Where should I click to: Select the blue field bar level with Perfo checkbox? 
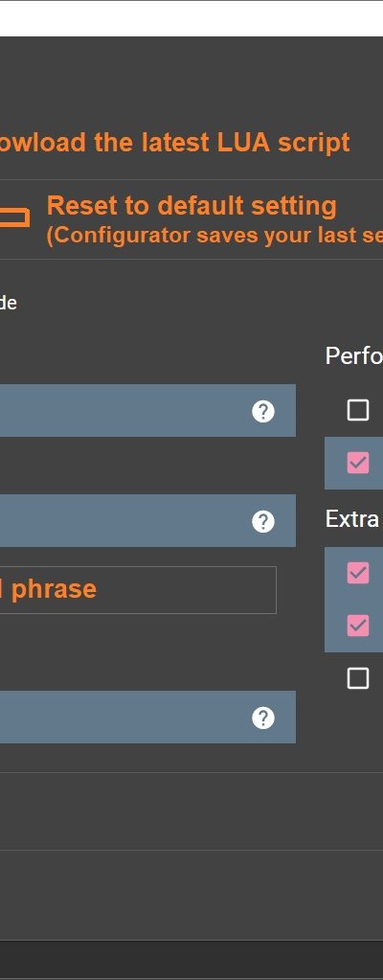click(x=147, y=411)
